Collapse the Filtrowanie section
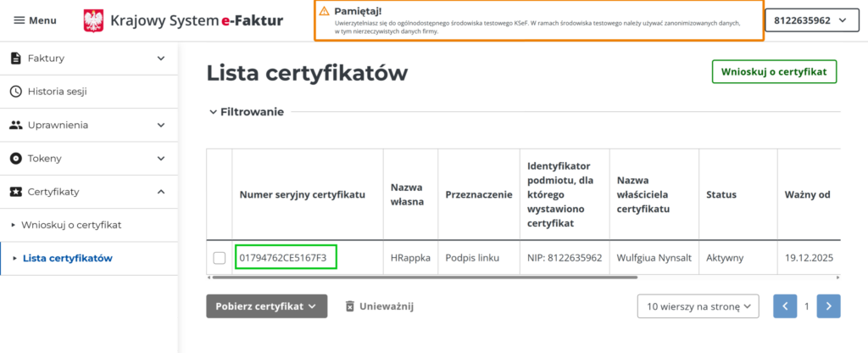This screenshot has height=353, width=868. [x=213, y=112]
